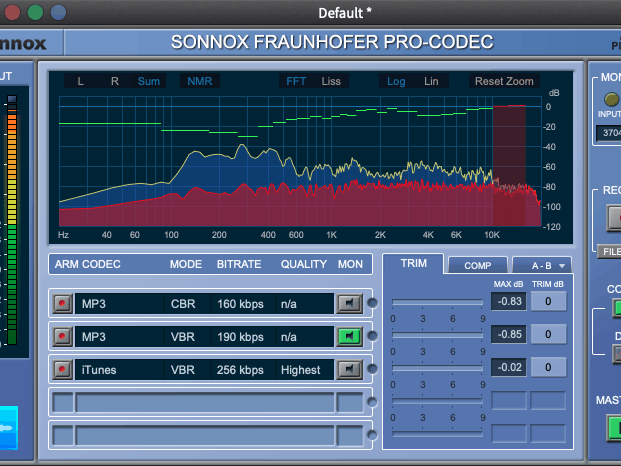Click the round indicator beside iTunes row
The image size is (621, 466).
click(372, 369)
